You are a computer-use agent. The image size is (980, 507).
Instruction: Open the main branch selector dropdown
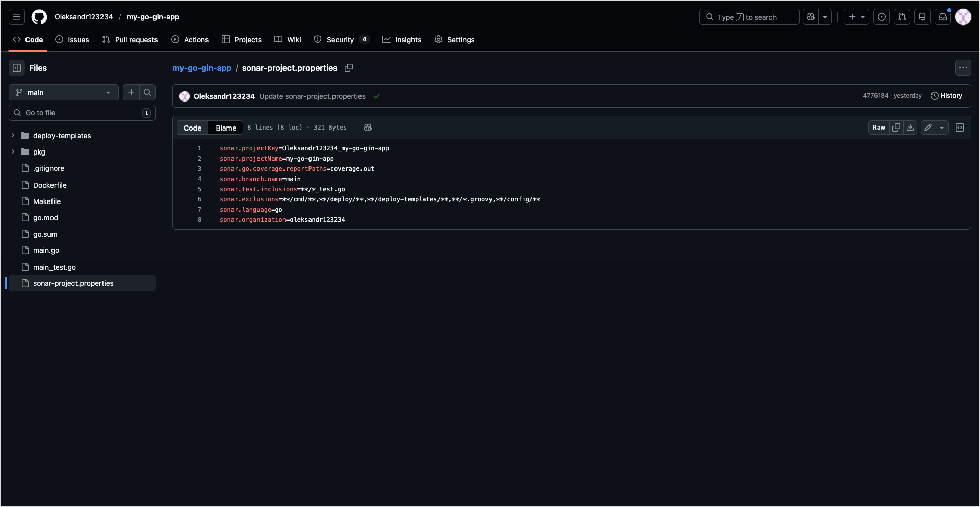[63, 92]
